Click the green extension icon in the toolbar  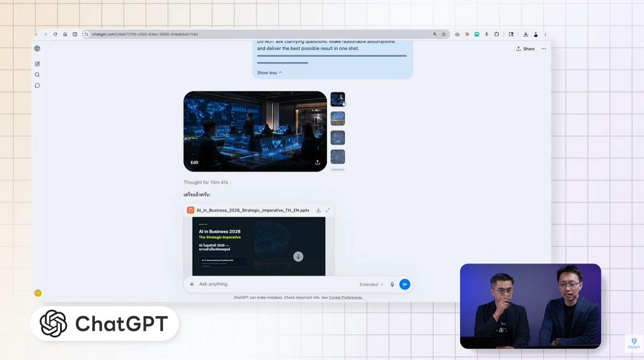477,34
